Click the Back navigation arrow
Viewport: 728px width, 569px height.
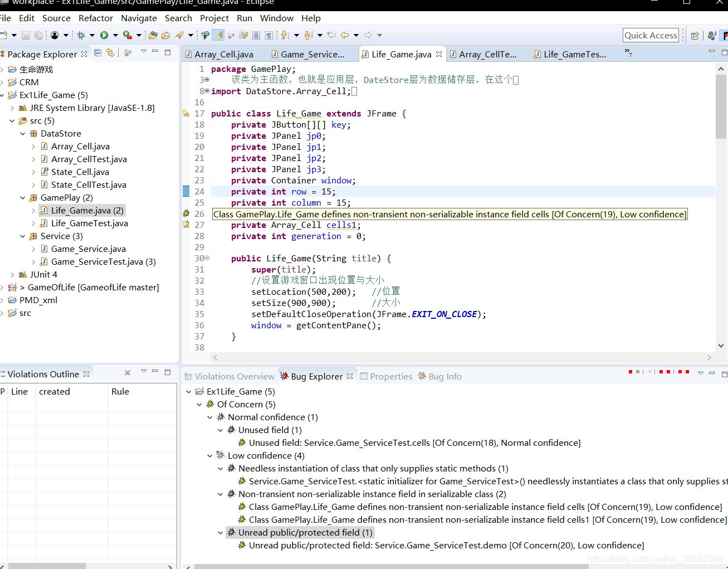point(345,35)
